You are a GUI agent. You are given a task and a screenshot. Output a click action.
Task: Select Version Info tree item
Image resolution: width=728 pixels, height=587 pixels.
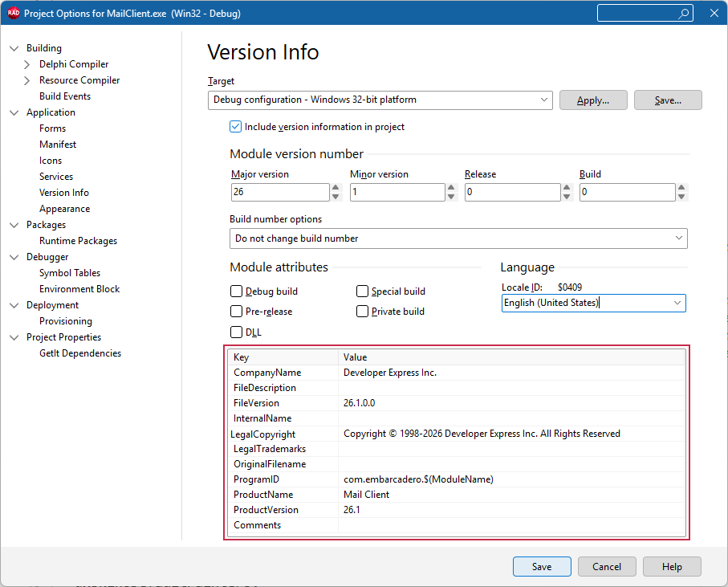tap(64, 192)
